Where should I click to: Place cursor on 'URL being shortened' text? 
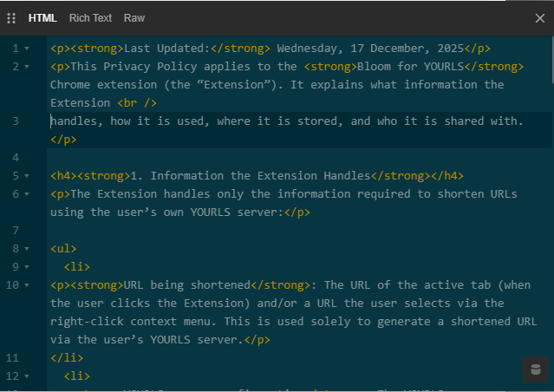187,285
